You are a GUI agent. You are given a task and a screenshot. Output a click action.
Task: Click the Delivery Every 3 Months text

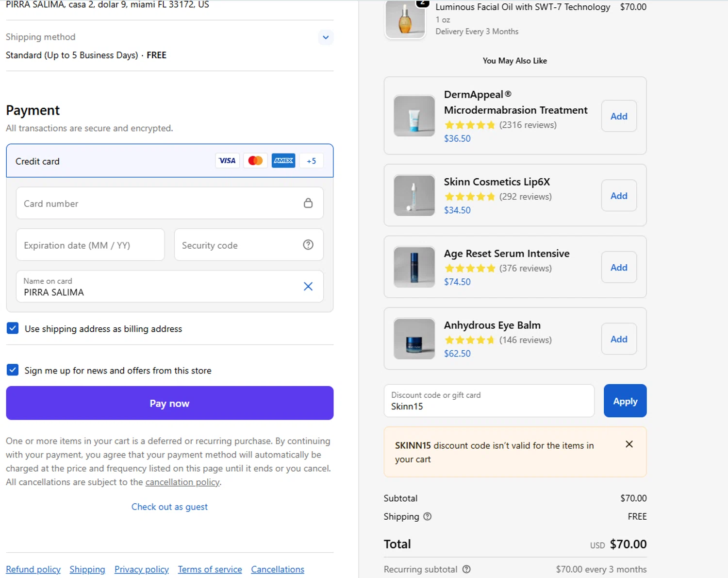click(x=477, y=32)
